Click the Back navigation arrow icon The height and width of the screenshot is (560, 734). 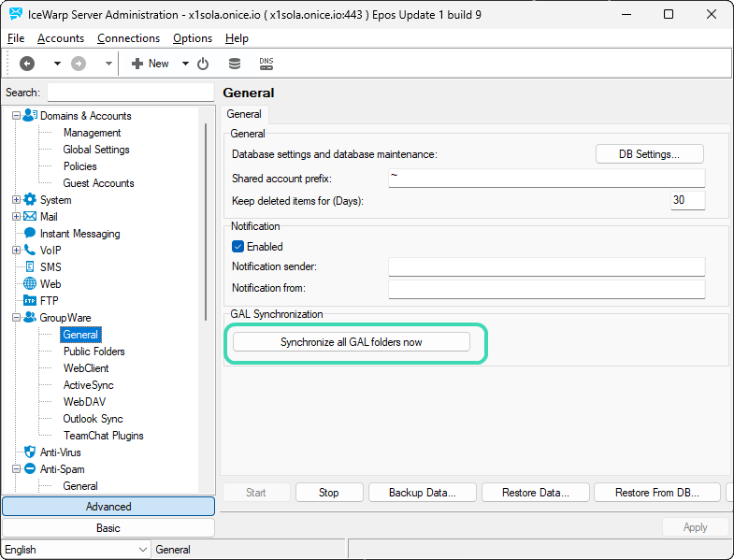(x=27, y=64)
